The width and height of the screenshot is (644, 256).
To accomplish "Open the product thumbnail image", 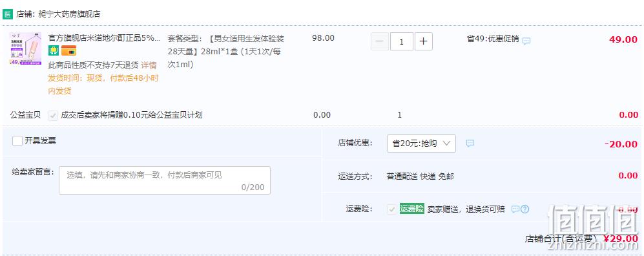I will point(25,49).
